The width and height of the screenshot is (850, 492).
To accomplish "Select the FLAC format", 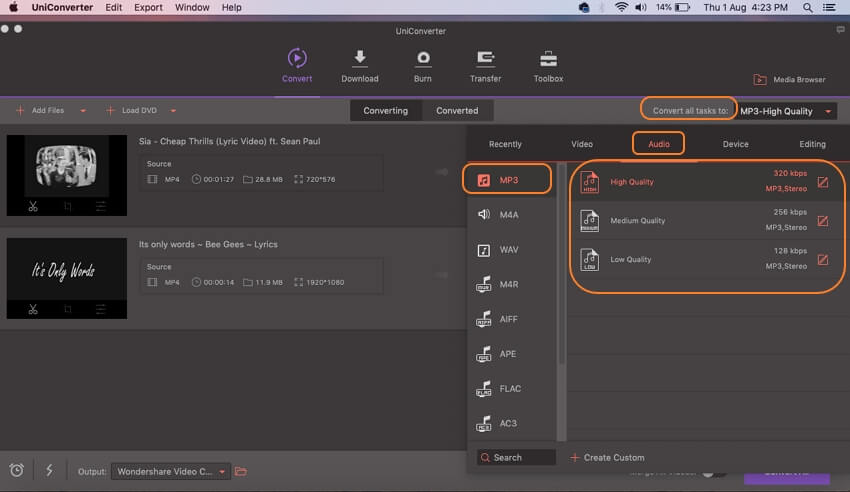I will click(x=510, y=389).
